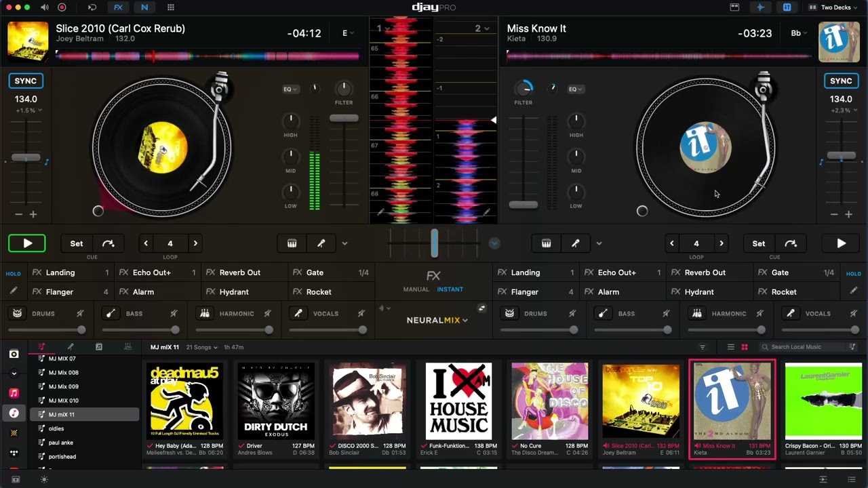Switch to the artists microphone tab in library
This screenshot has width=868, height=488.
point(71,347)
